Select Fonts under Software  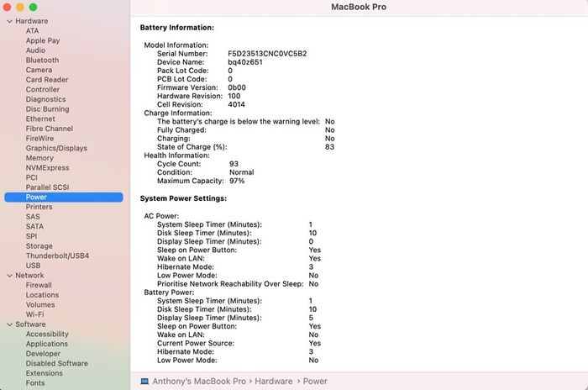[x=35, y=383]
